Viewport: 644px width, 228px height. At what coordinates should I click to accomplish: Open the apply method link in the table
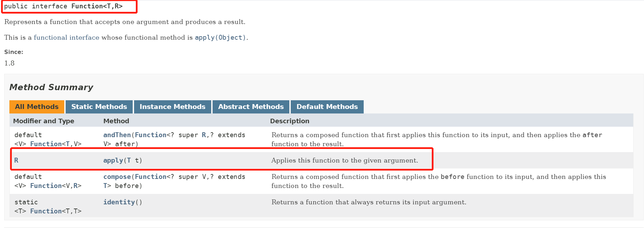[x=113, y=160]
